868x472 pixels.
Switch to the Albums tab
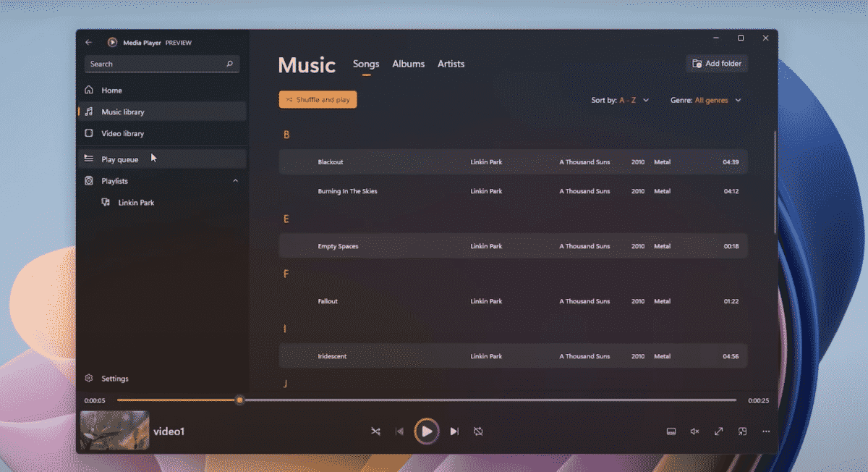[x=409, y=64]
